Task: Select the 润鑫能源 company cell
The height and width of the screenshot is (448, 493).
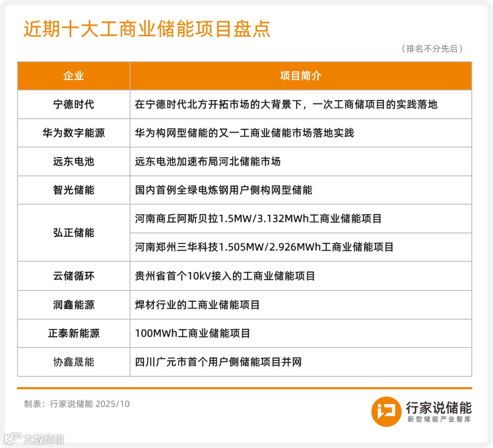Action: click(73, 305)
